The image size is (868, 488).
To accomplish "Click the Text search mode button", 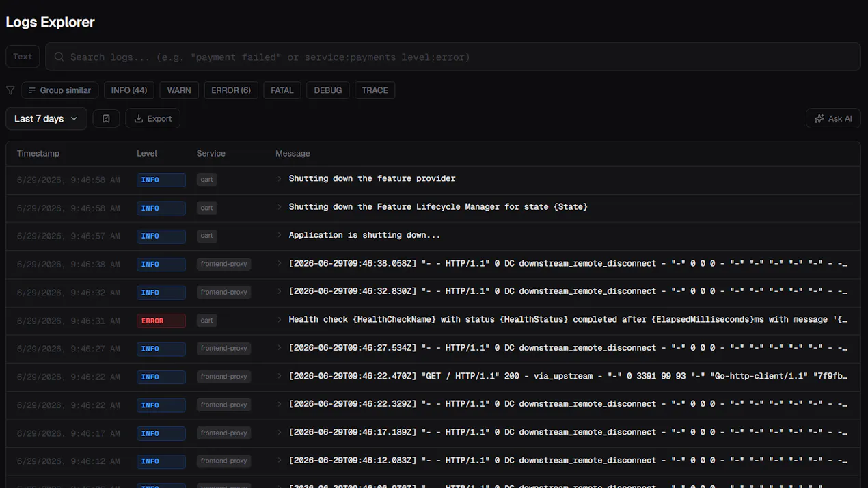I will coord(23,57).
